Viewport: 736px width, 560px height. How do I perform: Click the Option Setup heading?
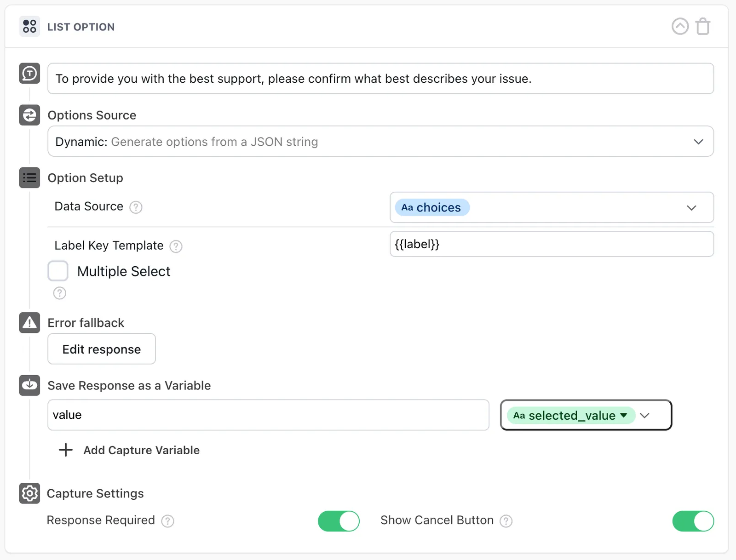tap(85, 177)
